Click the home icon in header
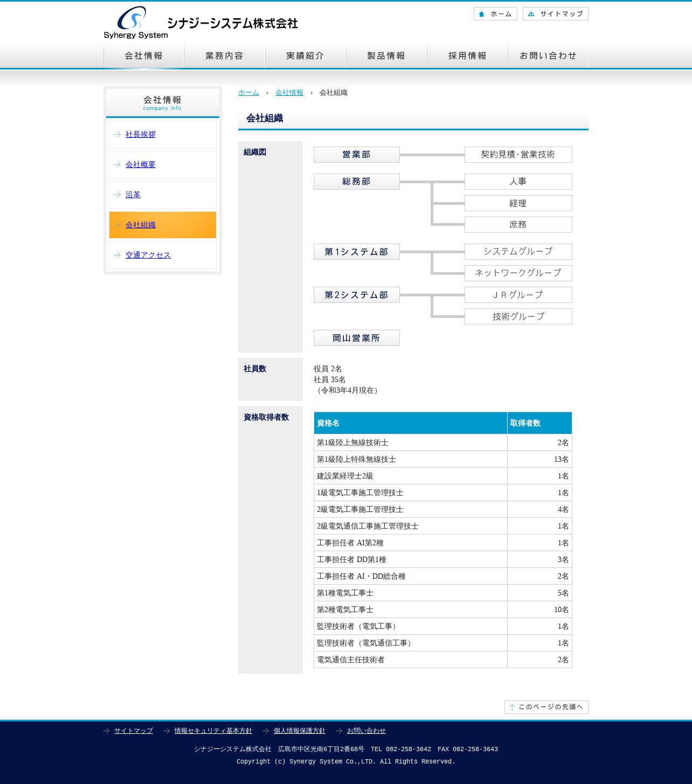Screen dimensions: 692x784 (482, 14)
